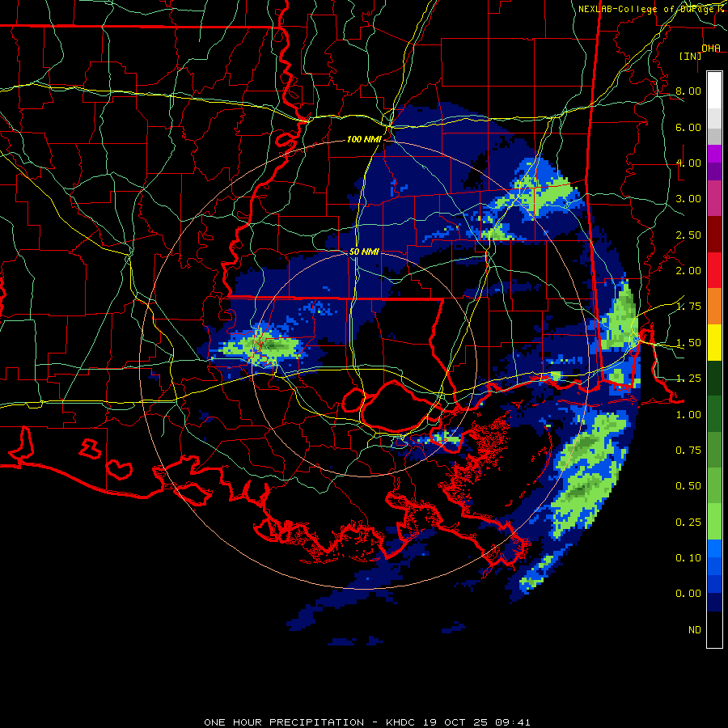This screenshot has height=728, width=728.
Task: Select the 0.00 legend value
Action: 688,594
